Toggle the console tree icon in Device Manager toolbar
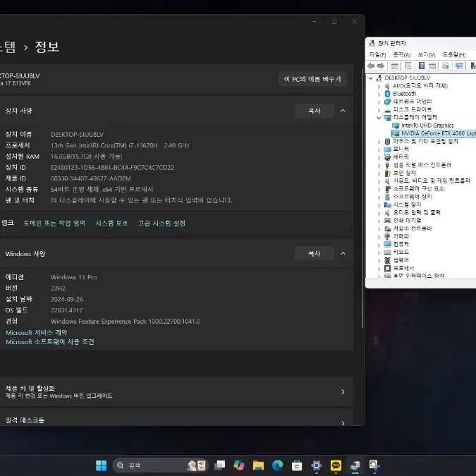Viewport: 476px width, 476px height. (x=394, y=66)
